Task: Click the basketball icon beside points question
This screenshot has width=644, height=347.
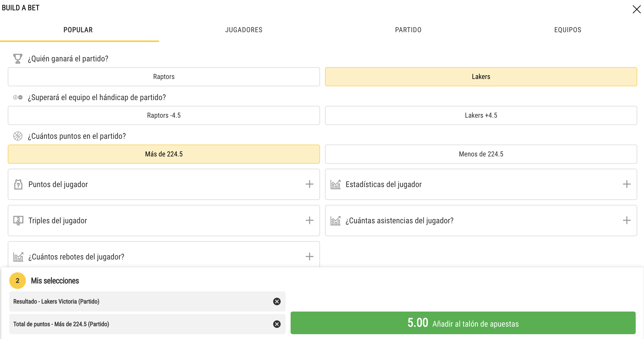Action: [18, 136]
